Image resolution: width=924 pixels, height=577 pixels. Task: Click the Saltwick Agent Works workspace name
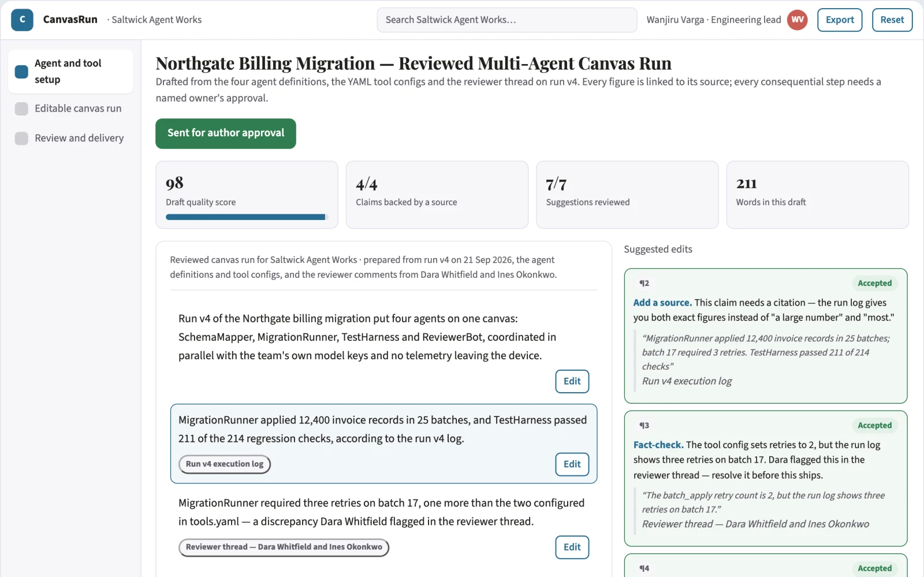pos(157,20)
